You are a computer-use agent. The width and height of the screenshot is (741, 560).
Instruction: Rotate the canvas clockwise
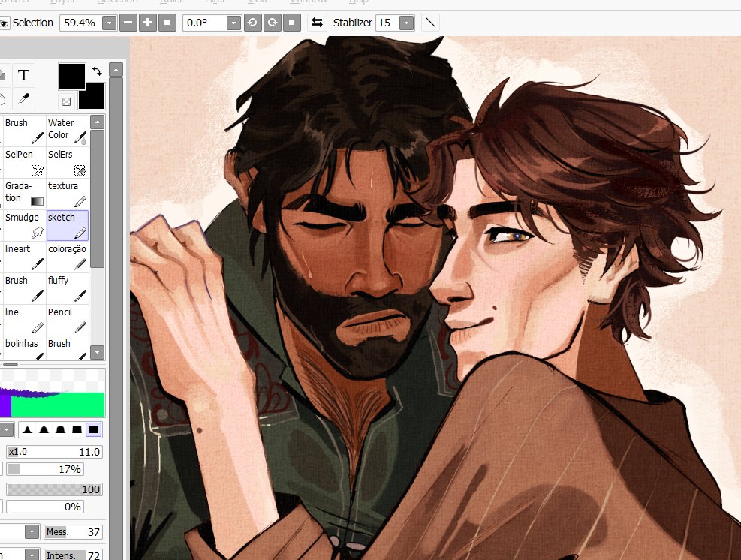[273, 23]
